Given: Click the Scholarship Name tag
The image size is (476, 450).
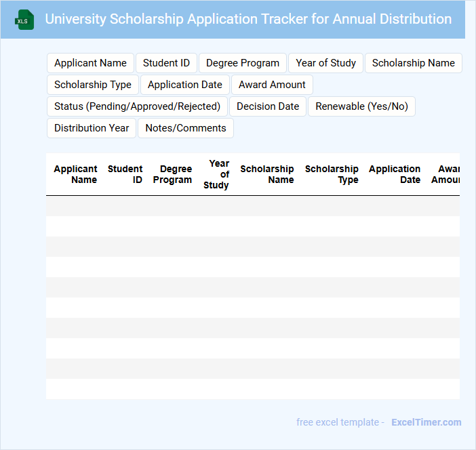Looking at the screenshot, I should (x=413, y=63).
